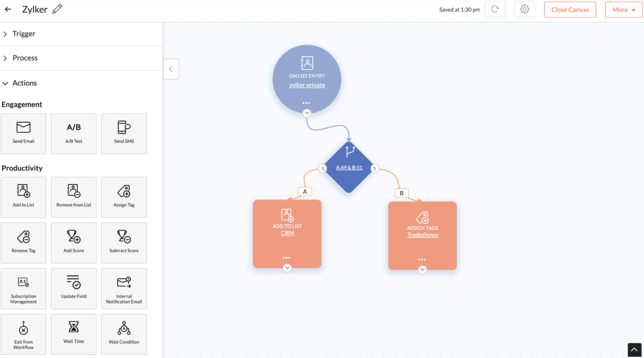
Task: Select the Wait Time action
Action: [x=73, y=334]
